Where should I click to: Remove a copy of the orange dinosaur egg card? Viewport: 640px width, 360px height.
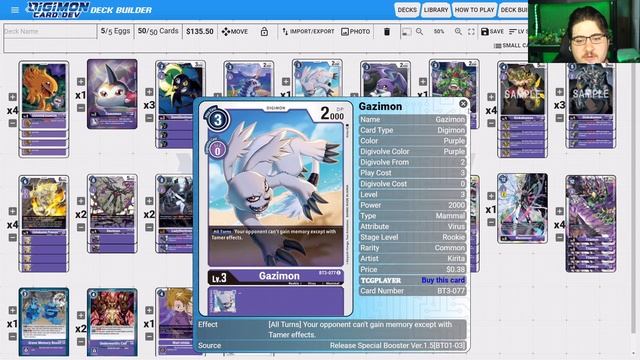[x=13, y=123]
